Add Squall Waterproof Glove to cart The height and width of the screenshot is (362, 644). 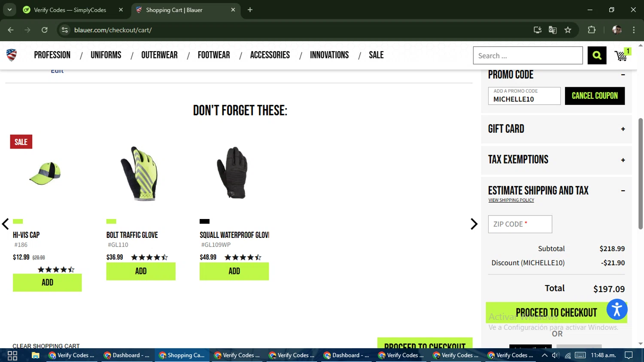coord(234,271)
